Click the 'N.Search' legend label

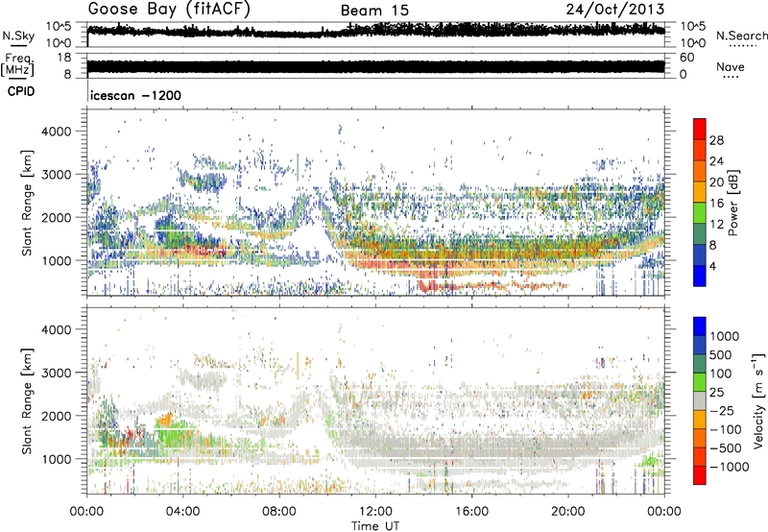(741, 36)
